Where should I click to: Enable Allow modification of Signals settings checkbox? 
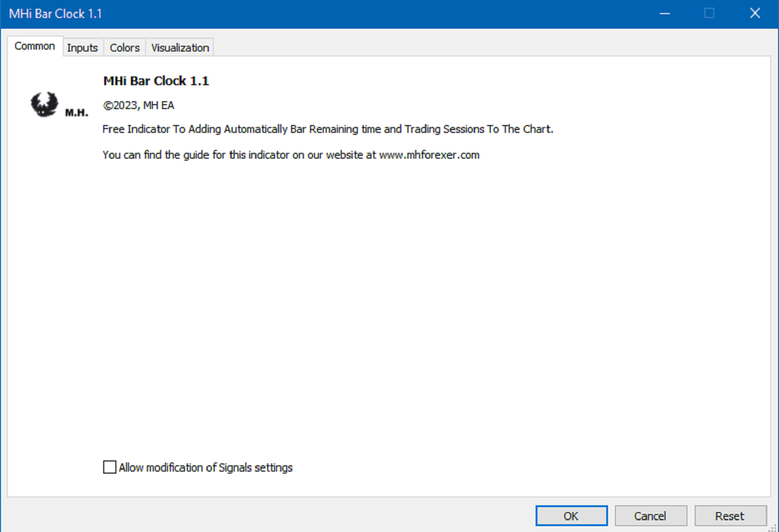pyautogui.click(x=110, y=467)
